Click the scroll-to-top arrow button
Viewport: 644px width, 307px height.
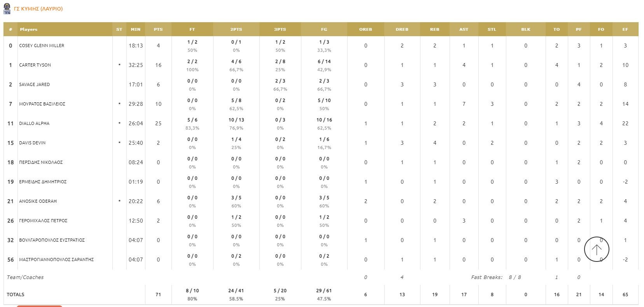pyautogui.click(x=597, y=249)
